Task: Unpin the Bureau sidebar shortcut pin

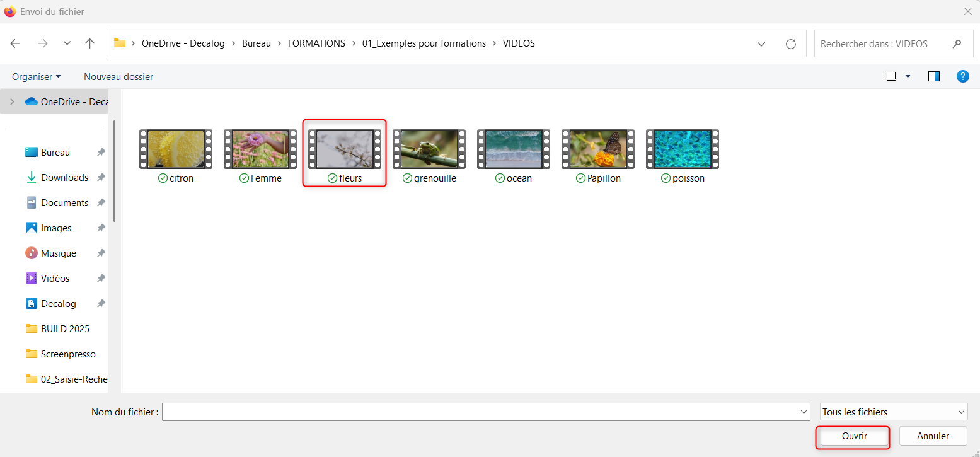Action: [101, 153]
